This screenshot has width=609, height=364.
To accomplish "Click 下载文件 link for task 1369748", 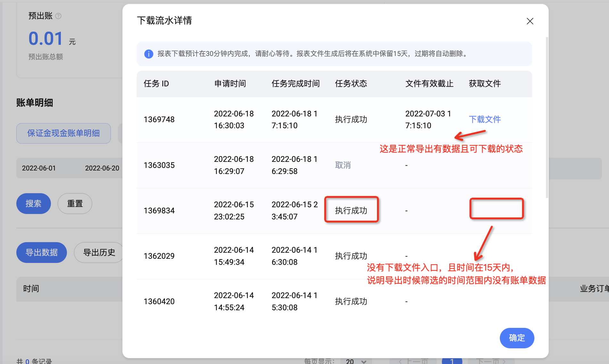I will click(x=485, y=119).
